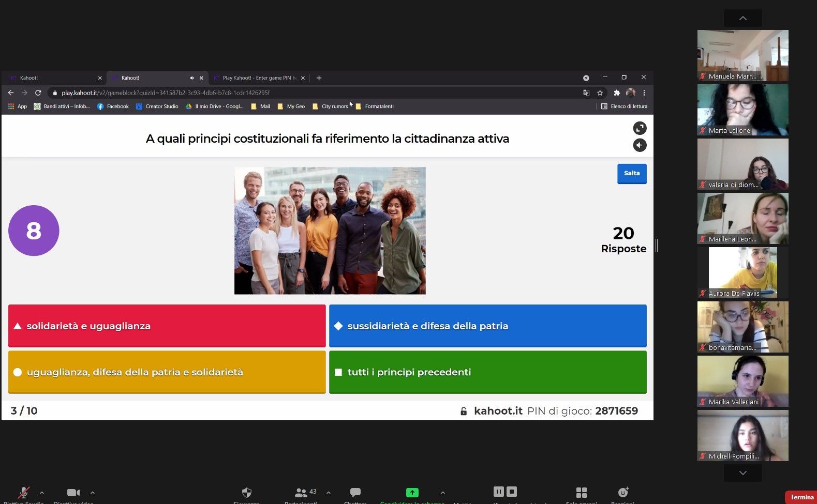817x504 pixels.
Task: Click the green share screen icon
Action: [412, 493]
